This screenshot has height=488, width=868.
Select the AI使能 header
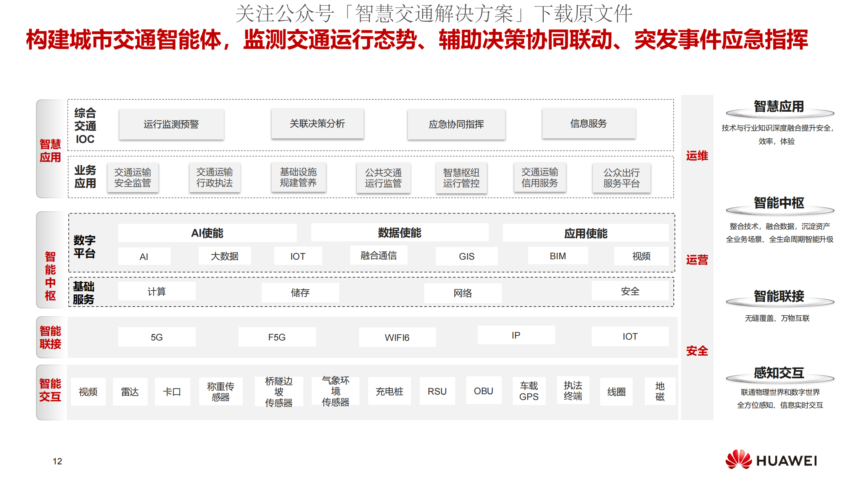207,233
